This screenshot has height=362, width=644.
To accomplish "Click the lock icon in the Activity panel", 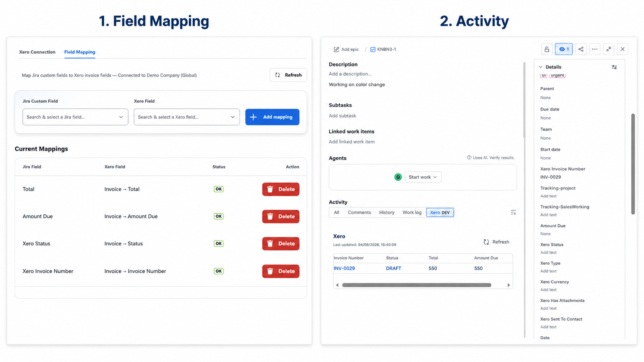I will (547, 49).
